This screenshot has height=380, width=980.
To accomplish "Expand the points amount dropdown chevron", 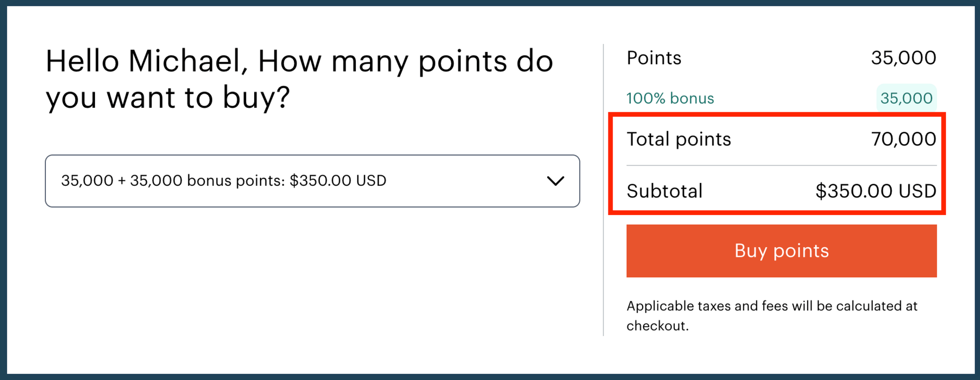I will pyautogui.click(x=557, y=181).
